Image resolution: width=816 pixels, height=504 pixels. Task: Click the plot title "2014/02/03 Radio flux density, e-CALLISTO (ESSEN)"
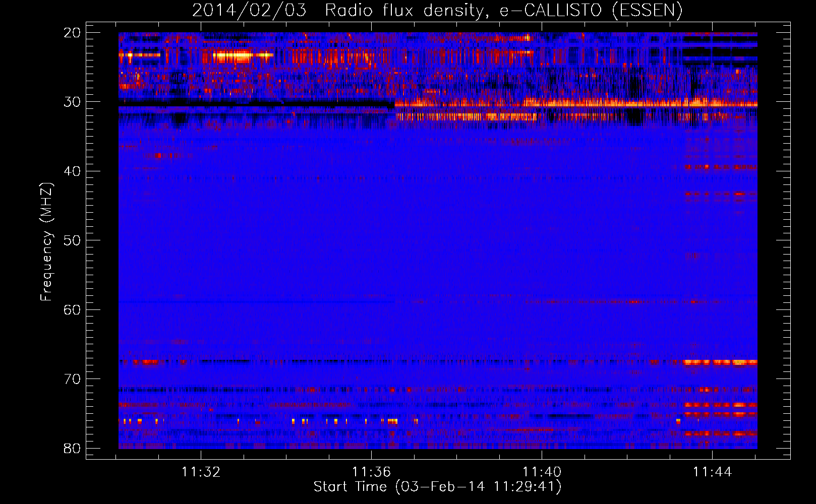point(437,11)
